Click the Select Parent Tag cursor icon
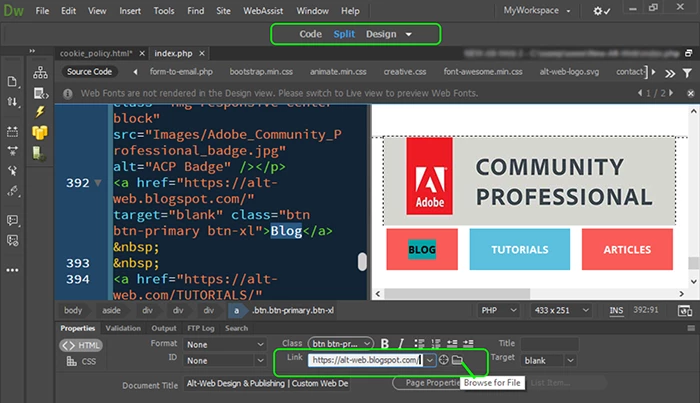Image resolution: width=700 pixels, height=403 pixels. pyautogui.click(x=12, y=170)
